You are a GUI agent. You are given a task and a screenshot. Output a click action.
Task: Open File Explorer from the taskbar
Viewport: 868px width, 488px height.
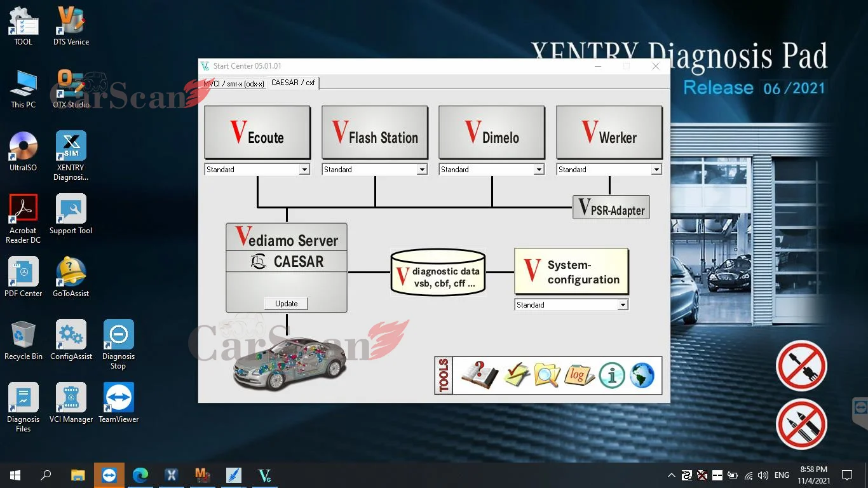tap(78, 475)
